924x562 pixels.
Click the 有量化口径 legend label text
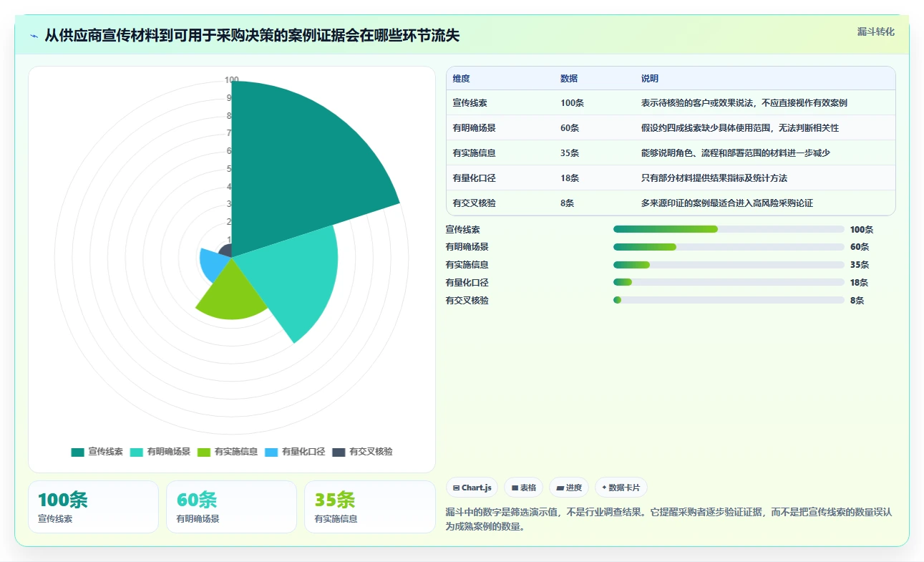(303, 452)
